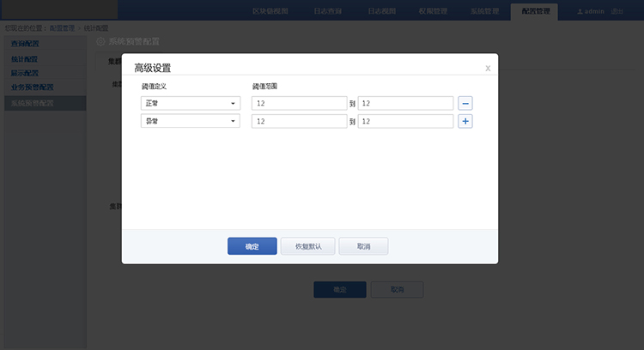Click the gear icon beside 系统预警配置 heading
Image resolution: width=644 pixels, height=350 pixels.
click(x=100, y=41)
